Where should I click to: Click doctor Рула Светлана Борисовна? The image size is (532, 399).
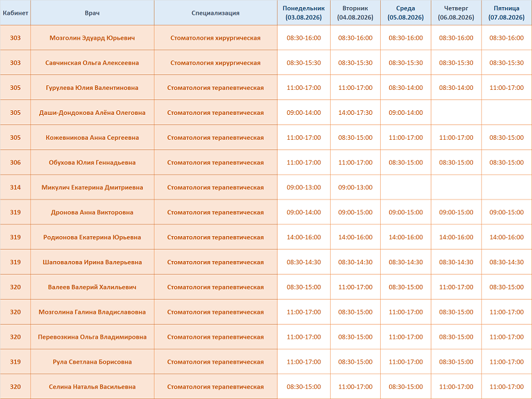(x=92, y=362)
